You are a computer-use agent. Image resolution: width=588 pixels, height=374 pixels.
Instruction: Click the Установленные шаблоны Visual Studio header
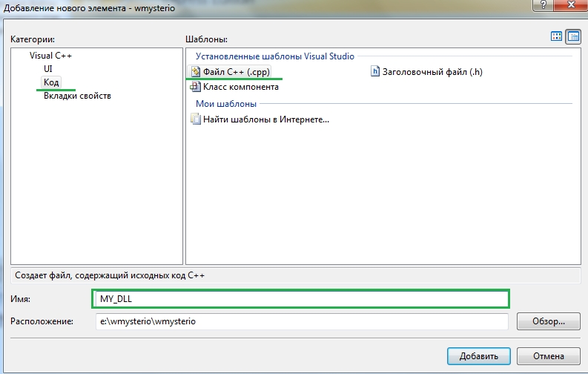275,56
